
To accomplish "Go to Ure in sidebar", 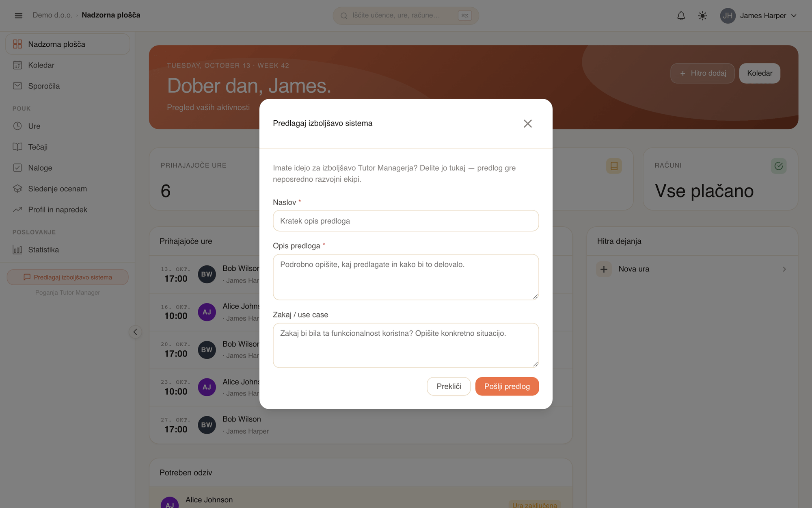I will point(67,126).
